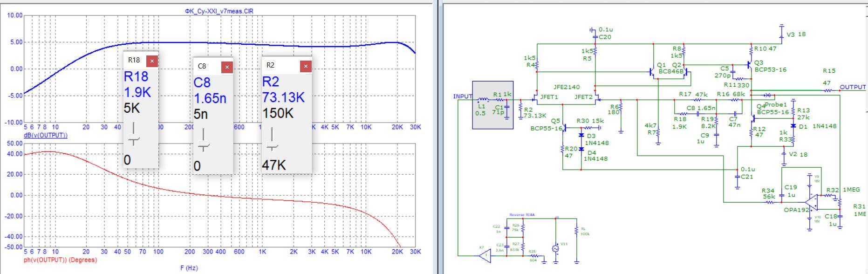
Task: Click the INPUT node label
Action: (463, 96)
